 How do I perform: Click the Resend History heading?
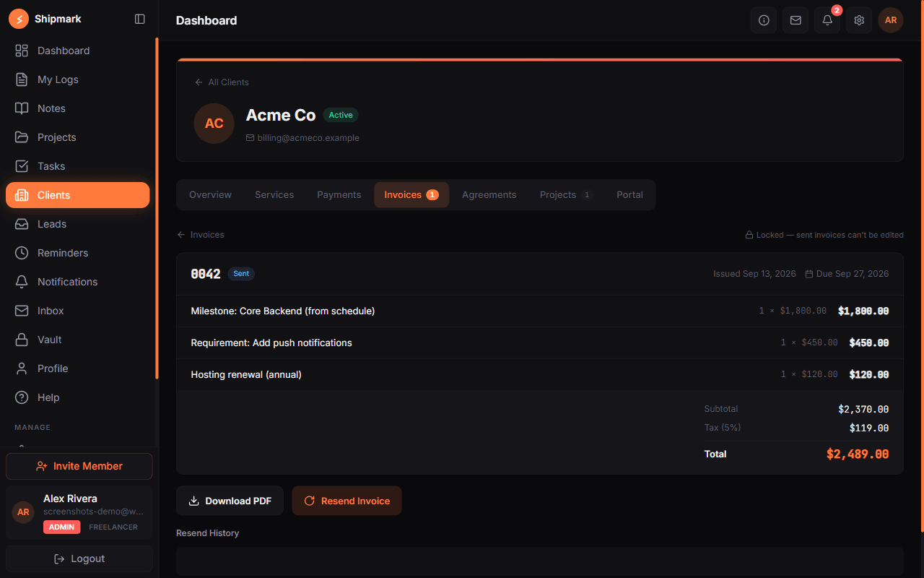tap(208, 533)
